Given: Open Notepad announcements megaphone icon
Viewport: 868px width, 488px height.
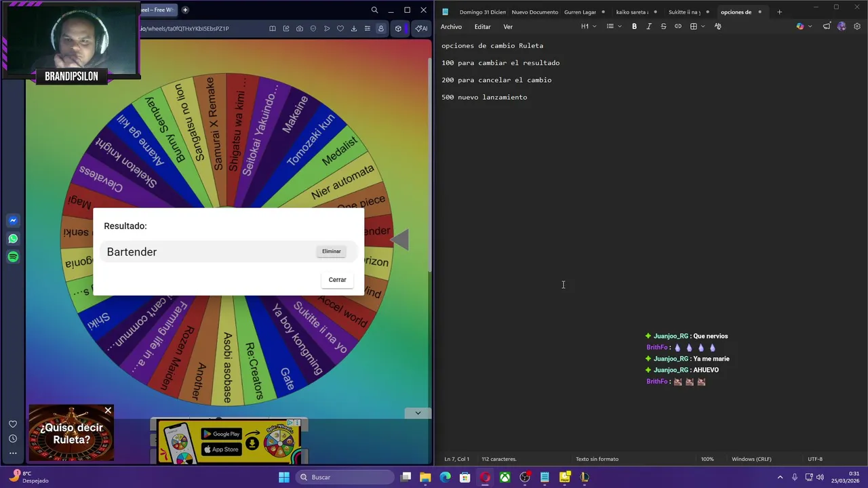Looking at the screenshot, I should point(827,26).
